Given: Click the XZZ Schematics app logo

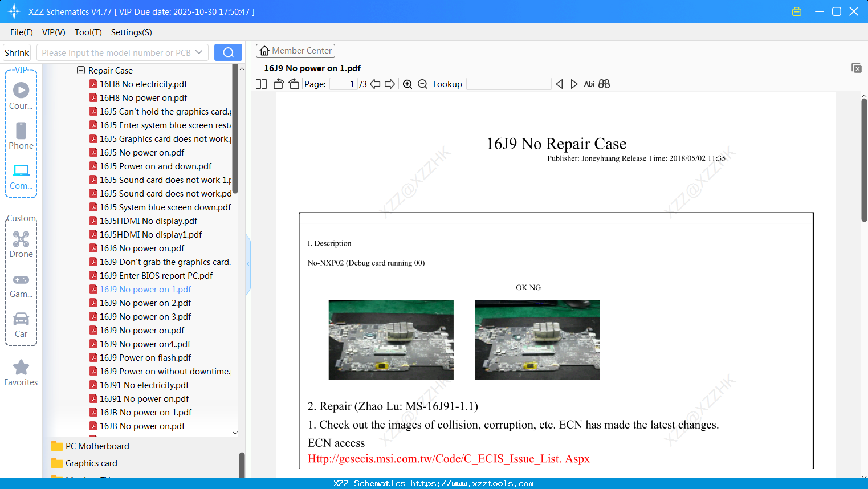Looking at the screenshot, I should pos(14,11).
